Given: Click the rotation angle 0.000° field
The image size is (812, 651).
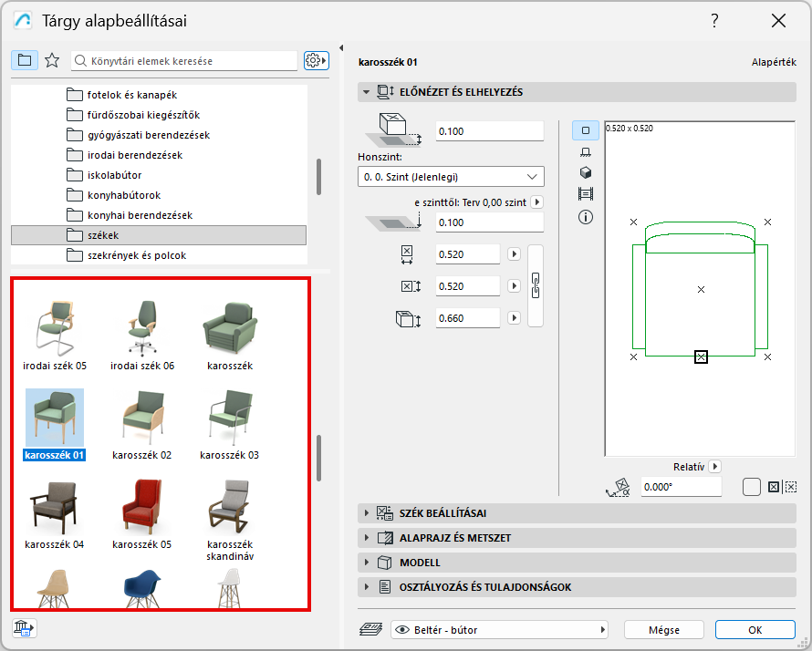Looking at the screenshot, I should 681,487.
